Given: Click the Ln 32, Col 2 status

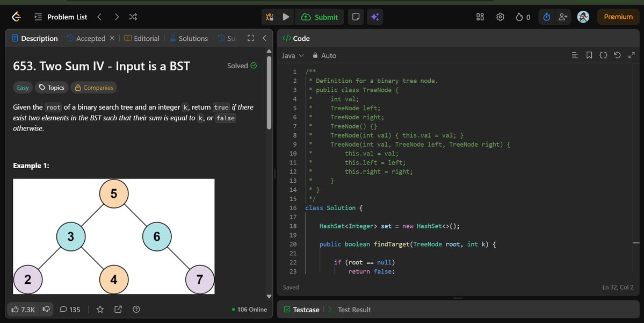Looking at the screenshot, I should coord(618,287).
